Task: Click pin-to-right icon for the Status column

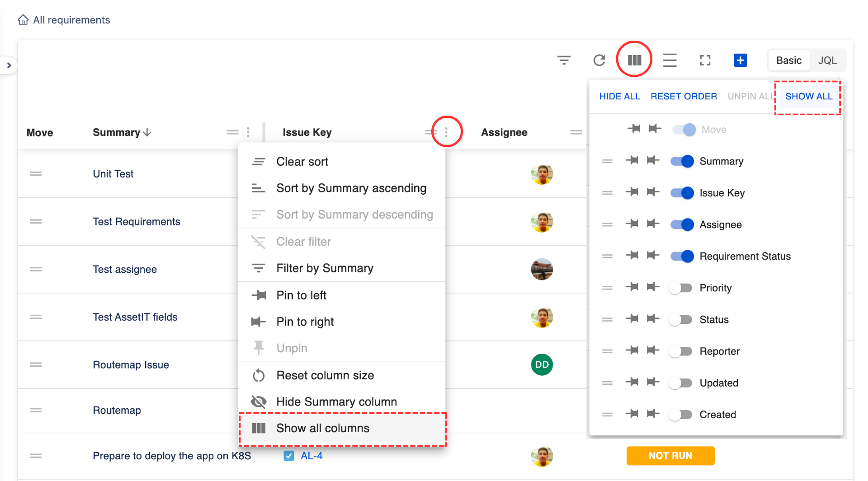Action: pyautogui.click(x=653, y=319)
